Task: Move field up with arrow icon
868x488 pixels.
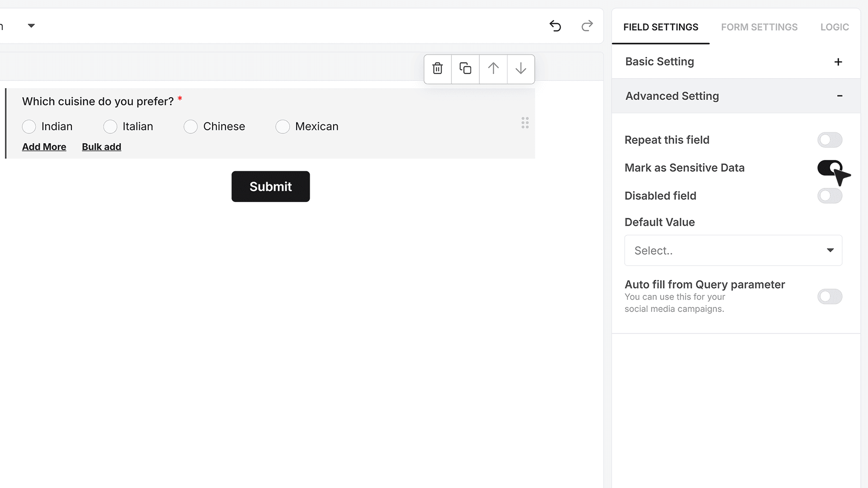Action: tap(493, 69)
